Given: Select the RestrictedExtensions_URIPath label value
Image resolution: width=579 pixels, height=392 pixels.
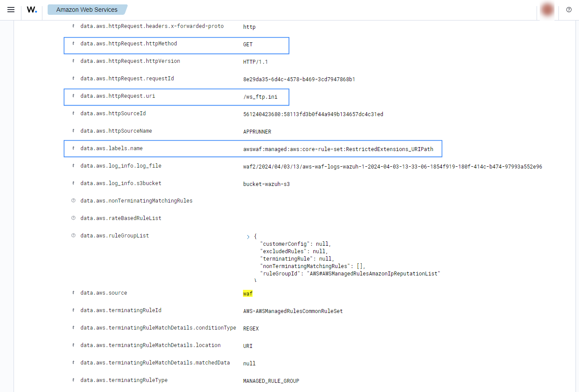Looking at the screenshot, I should tap(338, 149).
